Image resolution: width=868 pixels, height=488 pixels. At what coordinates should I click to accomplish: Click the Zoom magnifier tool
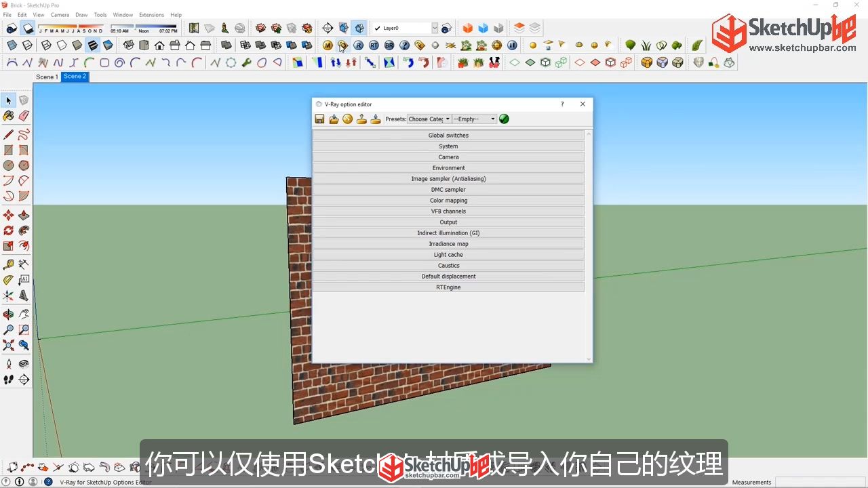(x=8, y=330)
